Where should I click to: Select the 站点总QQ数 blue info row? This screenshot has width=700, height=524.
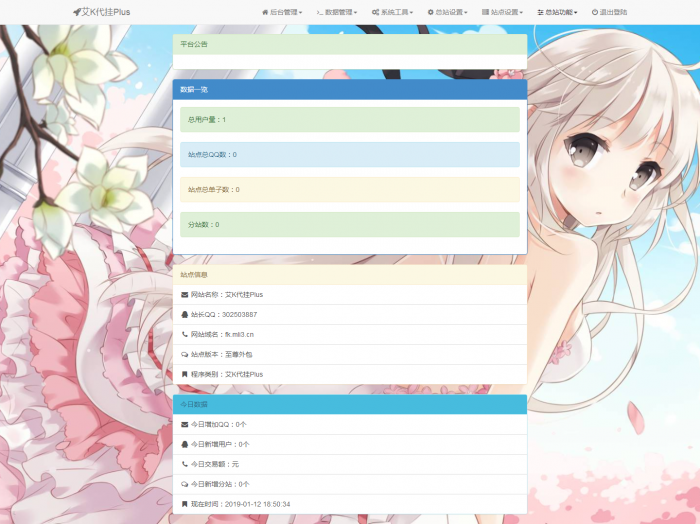pyautogui.click(x=349, y=155)
